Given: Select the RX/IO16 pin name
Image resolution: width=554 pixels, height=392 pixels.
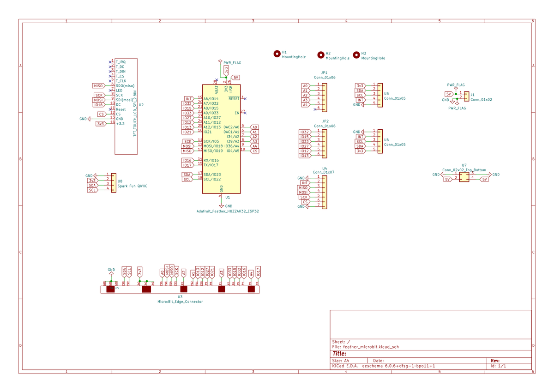Looking at the screenshot, I should click(x=211, y=160).
